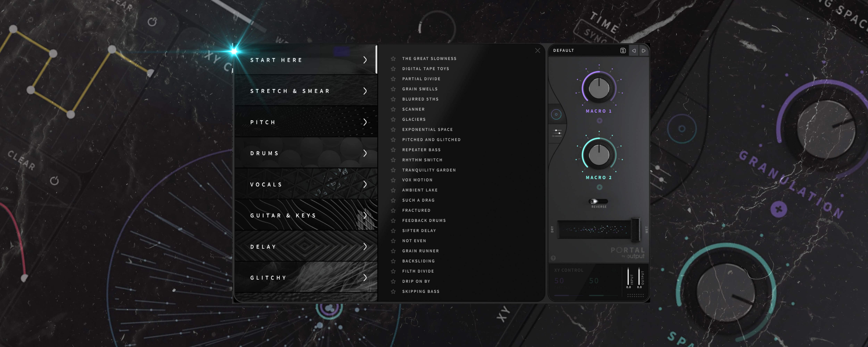Open the XY circle view tab icon
868x347 pixels.
pyautogui.click(x=556, y=114)
